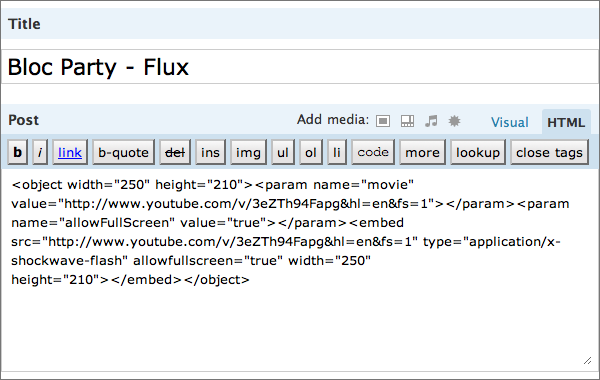This screenshot has height=380, width=600.
Task: Click the Add an Image media icon
Action: (383, 121)
